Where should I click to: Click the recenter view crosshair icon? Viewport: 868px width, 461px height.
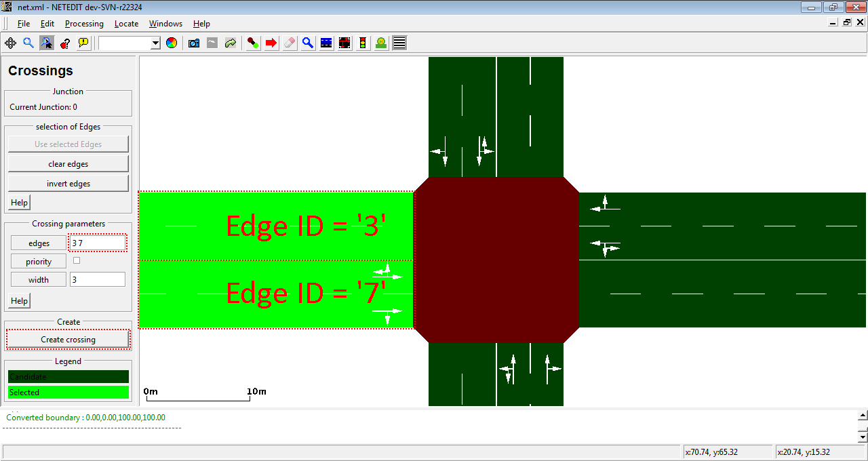tap(10, 43)
